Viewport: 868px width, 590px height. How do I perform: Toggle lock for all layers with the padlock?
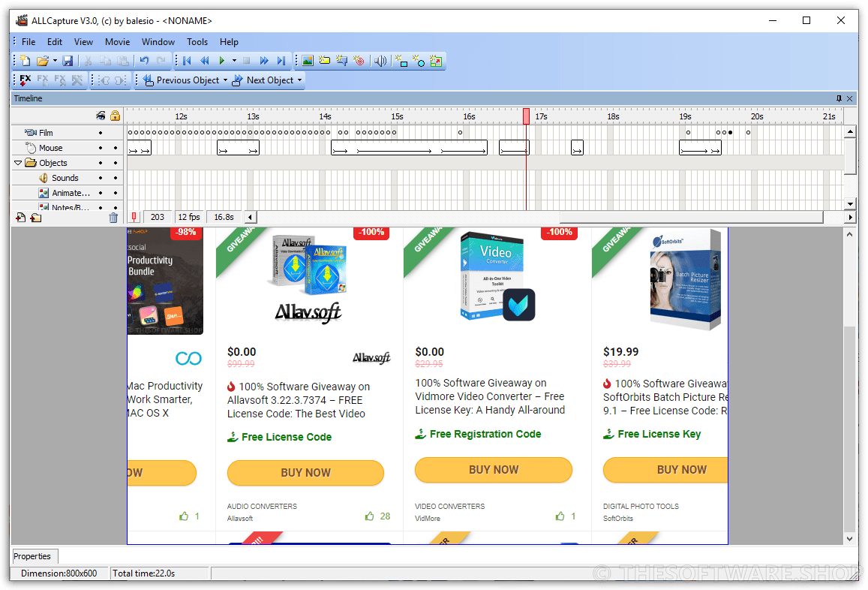115,116
